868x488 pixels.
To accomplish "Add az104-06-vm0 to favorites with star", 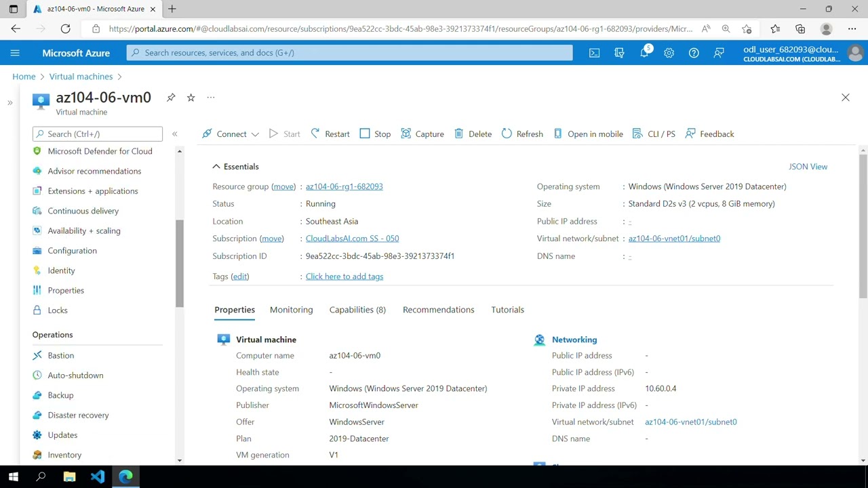I will (x=191, y=98).
